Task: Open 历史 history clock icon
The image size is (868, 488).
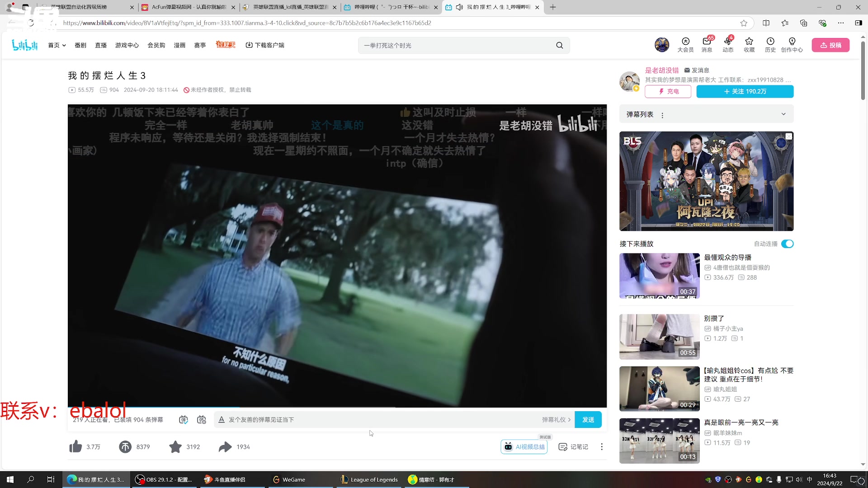Action: pyautogui.click(x=770, y=45)
